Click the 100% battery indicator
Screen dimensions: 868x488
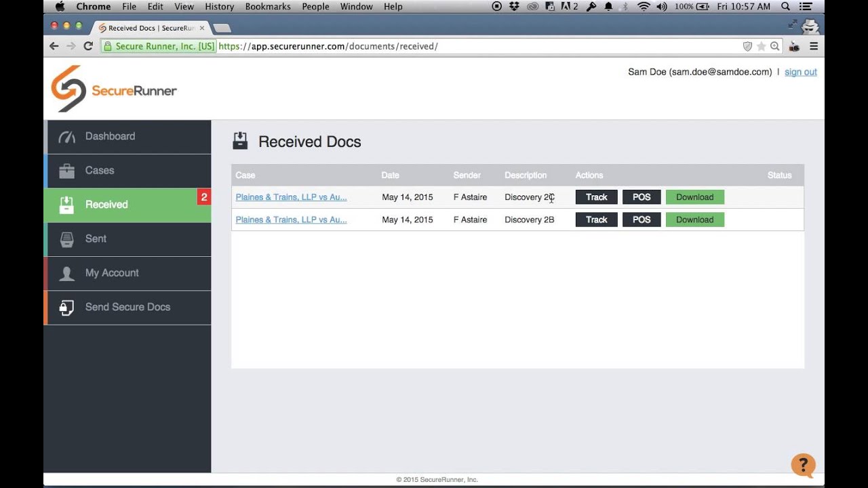[x=692, y=6]
